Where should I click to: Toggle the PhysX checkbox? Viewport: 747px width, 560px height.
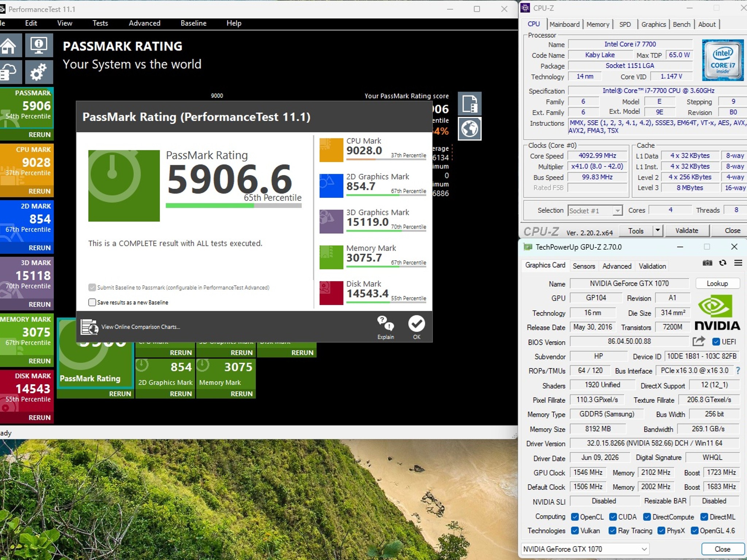coord(661,530)
